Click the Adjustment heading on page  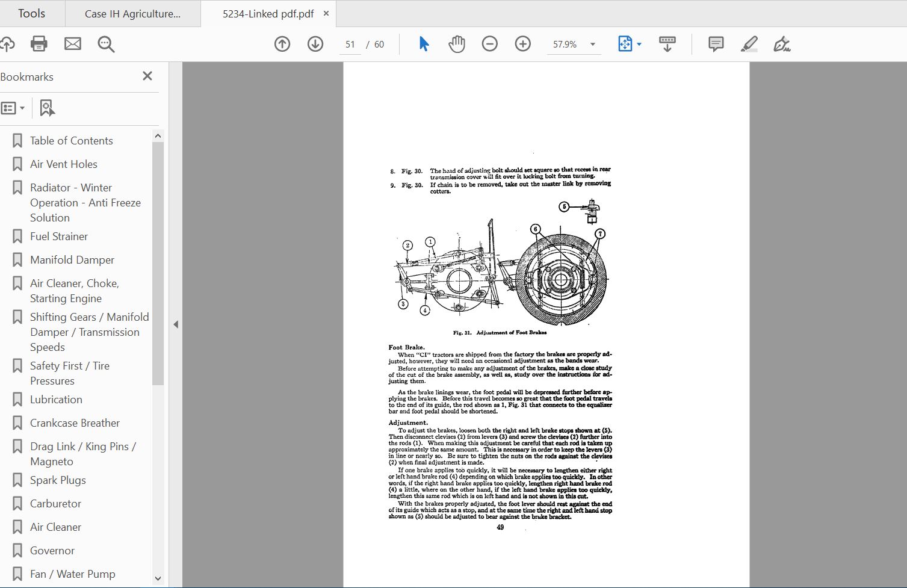click(x=408, y=422)
